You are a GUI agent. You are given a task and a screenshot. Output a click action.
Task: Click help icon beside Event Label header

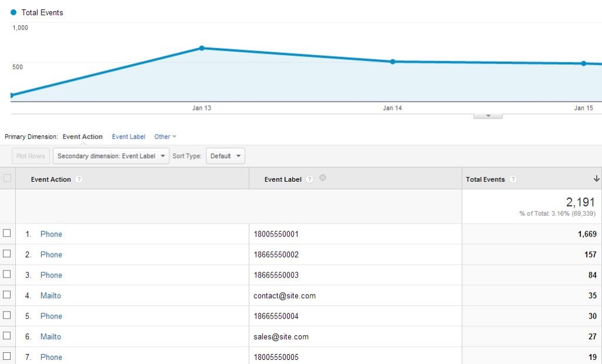[309, 179]
